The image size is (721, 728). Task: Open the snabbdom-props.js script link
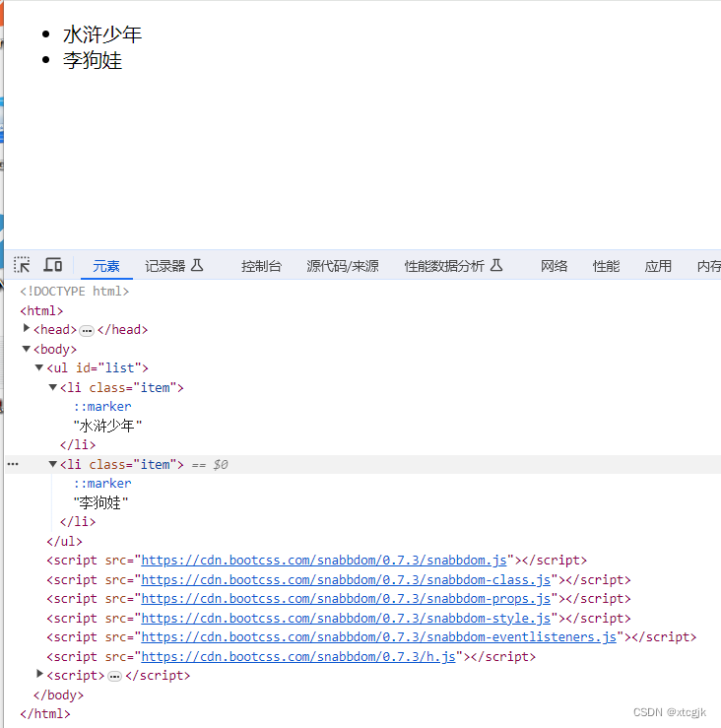[346, 599]
